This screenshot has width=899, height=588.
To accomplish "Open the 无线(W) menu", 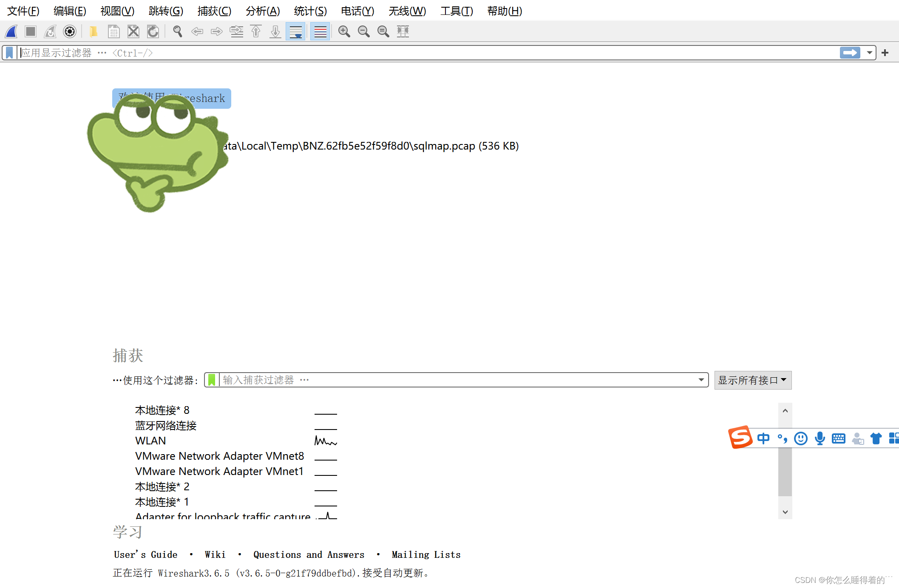I will 407,11.
